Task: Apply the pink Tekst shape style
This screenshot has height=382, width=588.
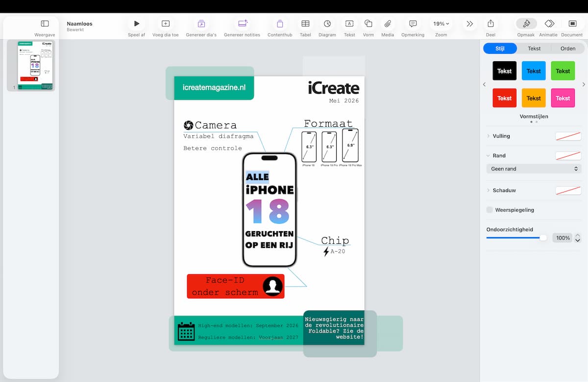Action: pyautogui.click(x=563, y=98)
